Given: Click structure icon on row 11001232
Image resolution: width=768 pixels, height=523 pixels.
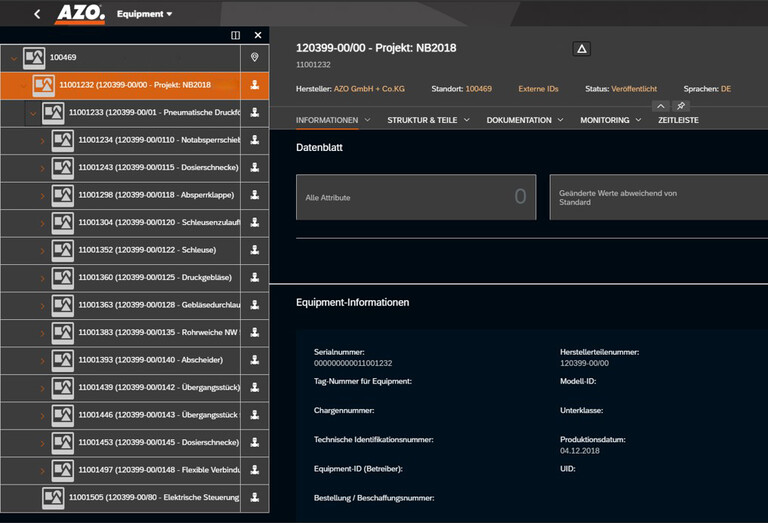Looking at the screenshot, I should [x=255, y=85].
